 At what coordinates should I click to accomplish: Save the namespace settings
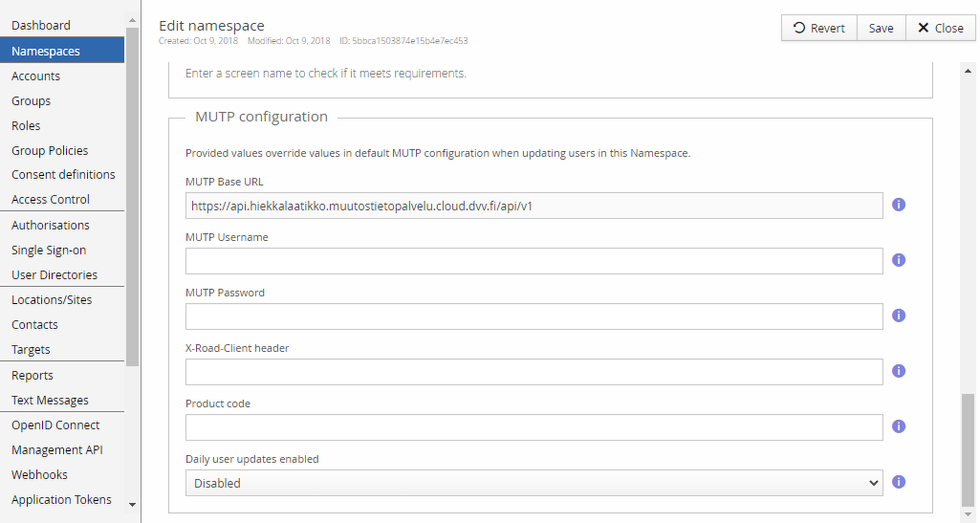coord(881,28)
